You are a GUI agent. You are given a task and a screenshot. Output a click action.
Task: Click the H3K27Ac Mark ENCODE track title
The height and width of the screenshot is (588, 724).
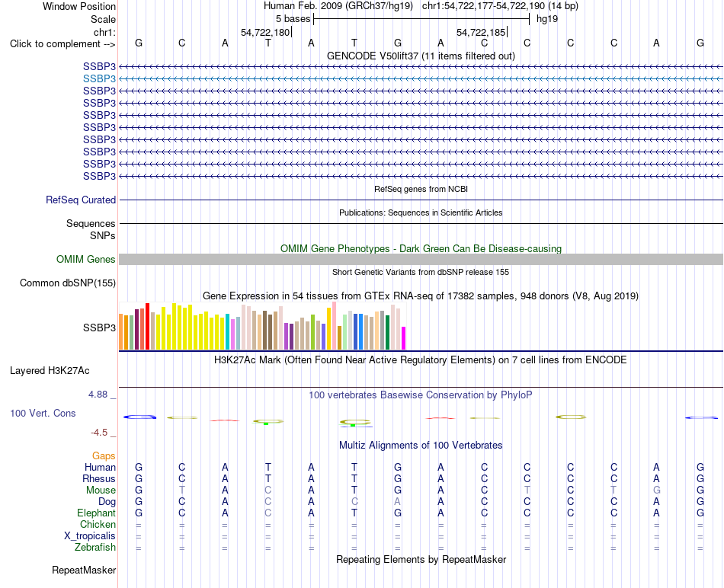click(x=421, y=360)
